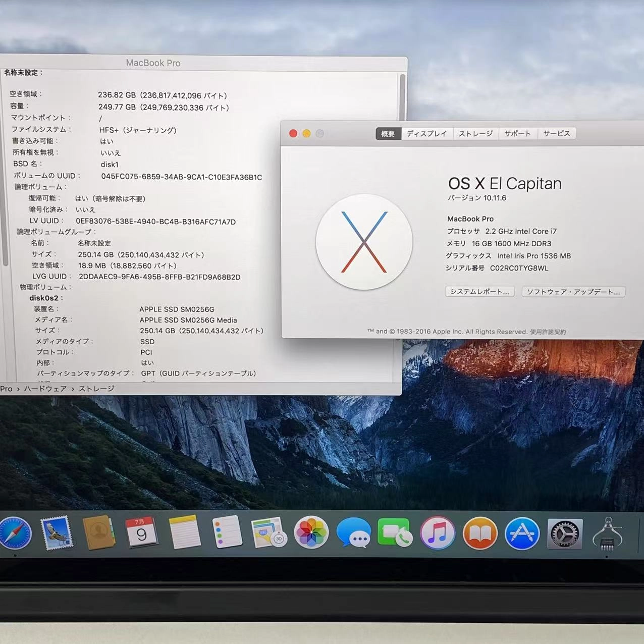Open Contacts in the Dock

coord(99,532)
